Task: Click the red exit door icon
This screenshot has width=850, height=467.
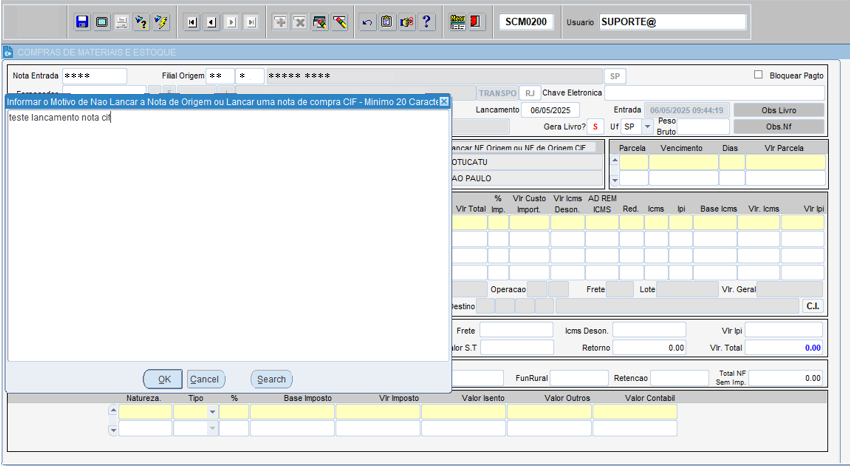Action: point(476,21)
